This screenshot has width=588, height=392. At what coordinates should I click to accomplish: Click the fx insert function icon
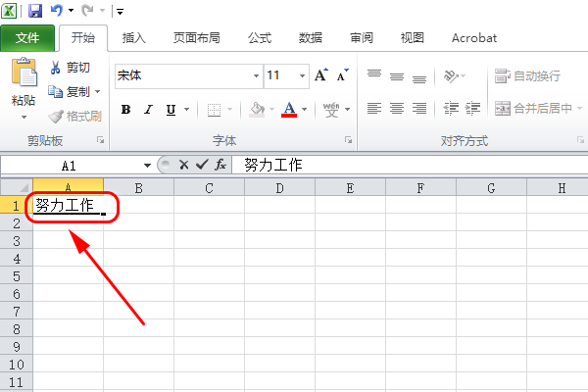click(x=220, y=165)
